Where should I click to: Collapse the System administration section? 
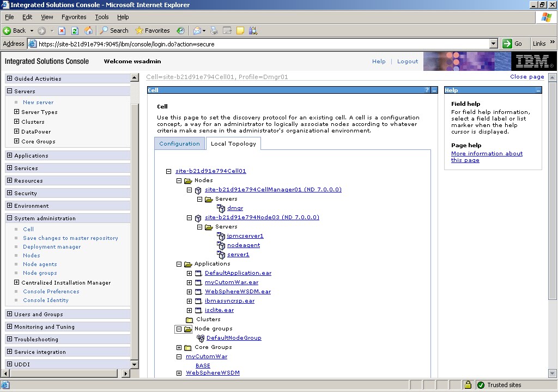coord(10,218)
